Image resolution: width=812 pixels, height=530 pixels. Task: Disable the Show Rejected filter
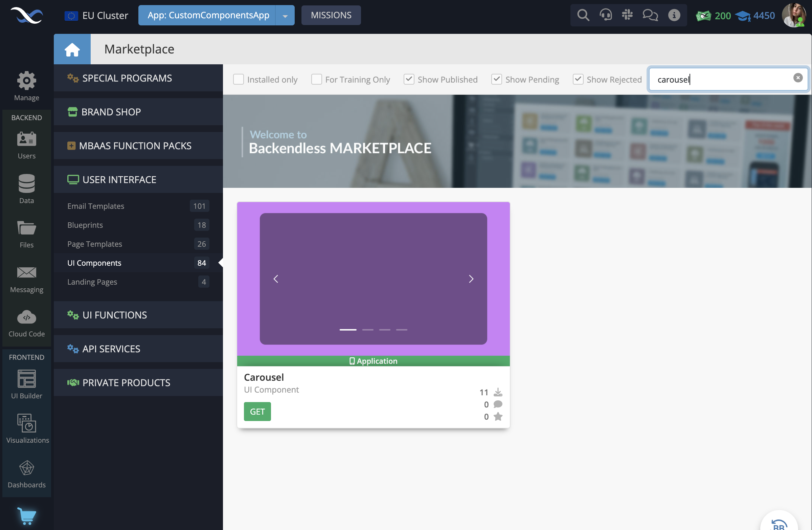coord(578,79)
